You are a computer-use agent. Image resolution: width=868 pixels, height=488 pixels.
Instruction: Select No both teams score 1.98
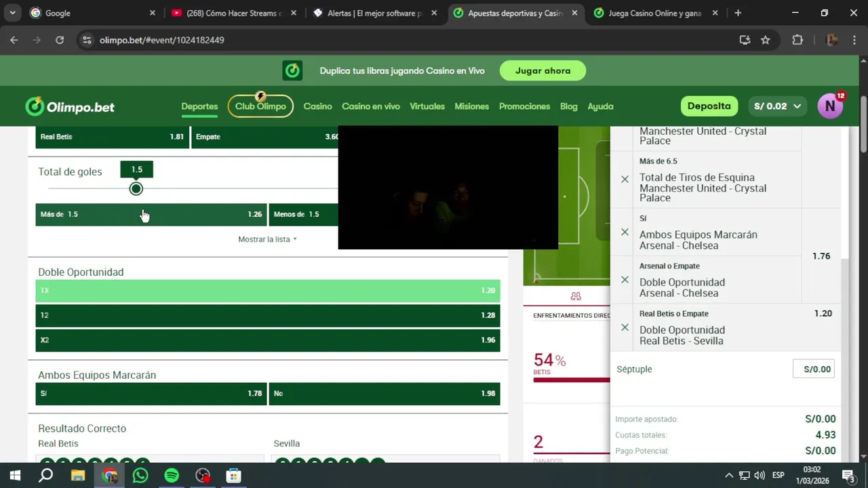384,393
